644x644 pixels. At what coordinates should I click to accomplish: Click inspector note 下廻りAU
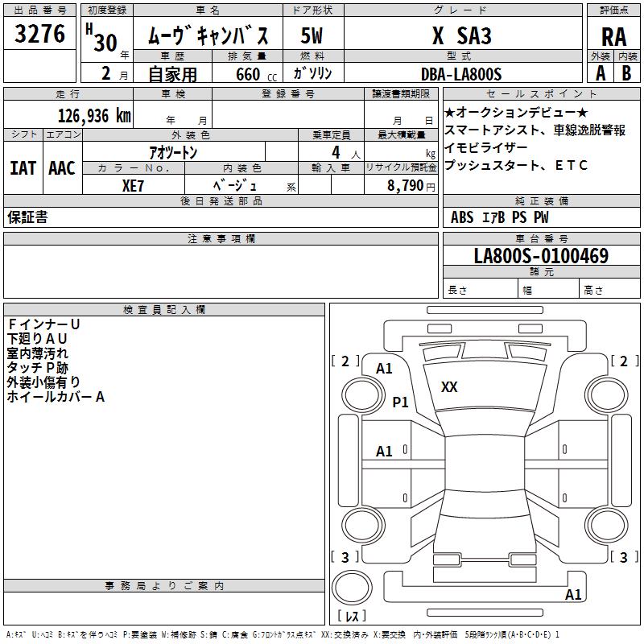click(36, 339)
